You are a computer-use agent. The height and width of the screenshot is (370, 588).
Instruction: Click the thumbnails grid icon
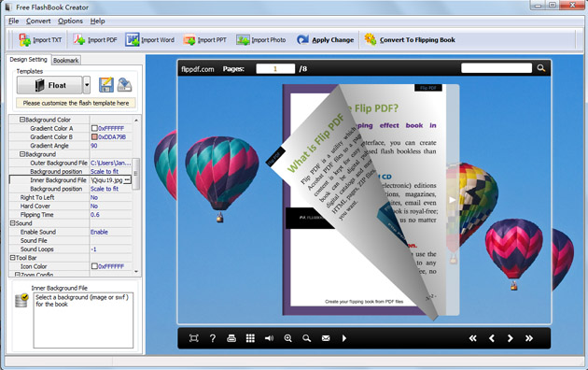(x=250, y=338)
